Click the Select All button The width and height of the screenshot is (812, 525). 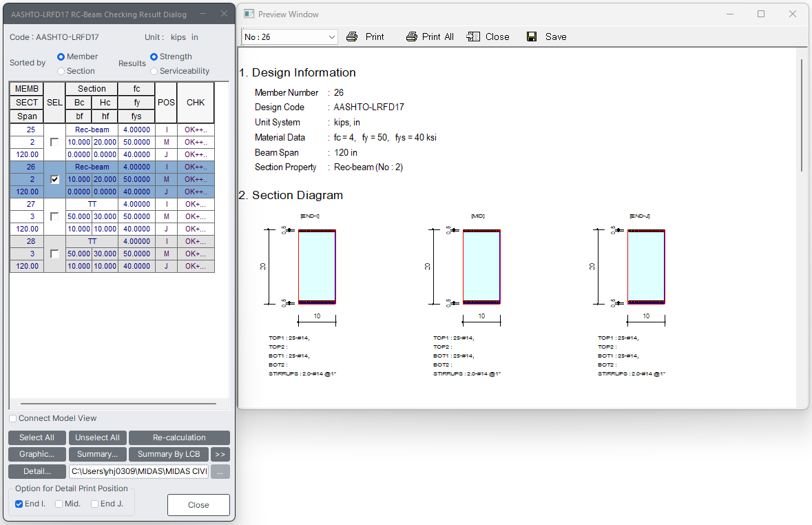(37, 438)
